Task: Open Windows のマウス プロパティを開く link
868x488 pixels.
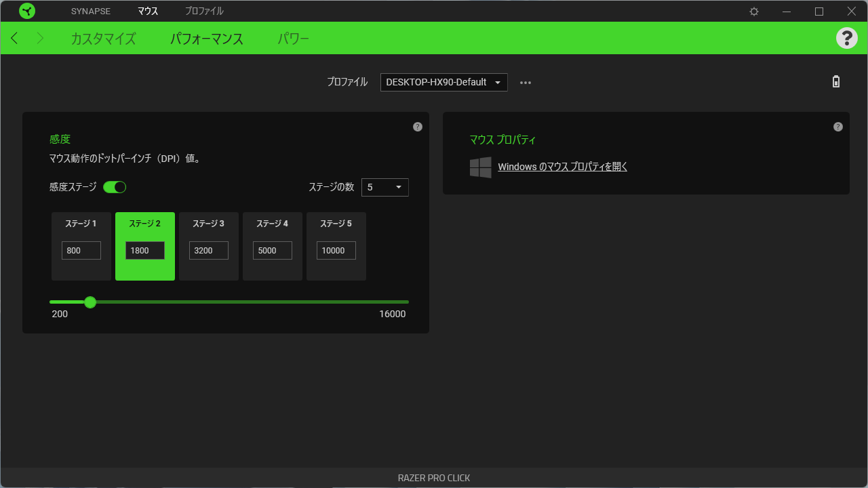Action: [x=563, y=167]
